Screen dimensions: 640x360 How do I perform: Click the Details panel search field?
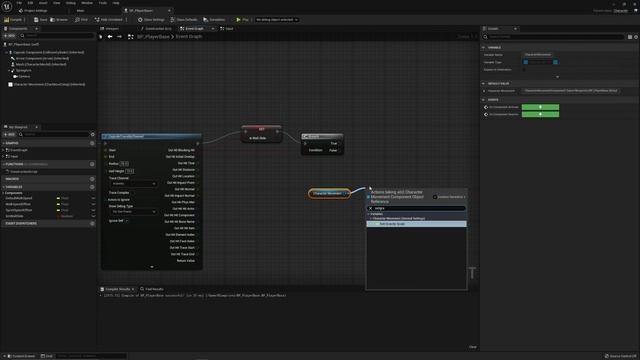tap(554, 37)
